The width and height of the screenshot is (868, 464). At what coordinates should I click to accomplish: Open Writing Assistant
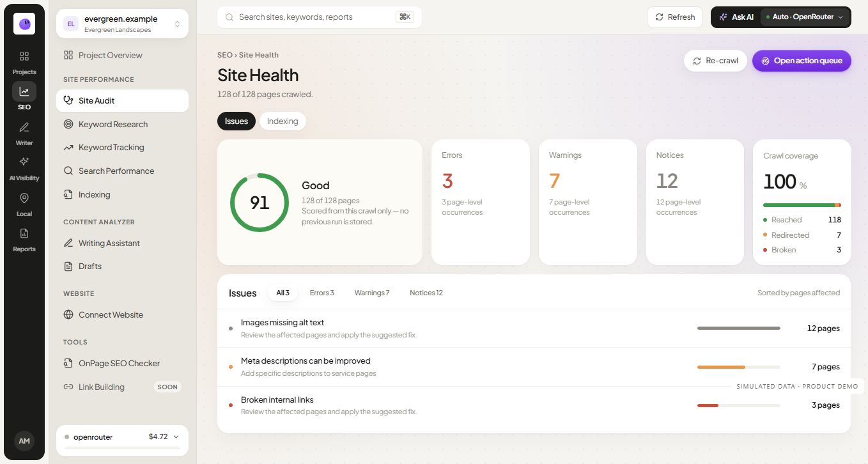pyautogui.click(x=122, y=243)
